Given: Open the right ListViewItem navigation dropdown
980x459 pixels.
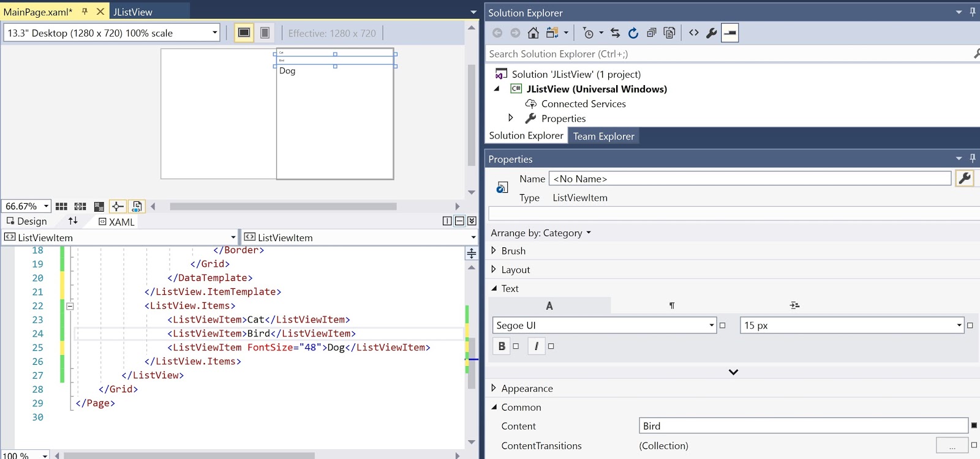Looking at the screenshot, I should click(473, 237).
